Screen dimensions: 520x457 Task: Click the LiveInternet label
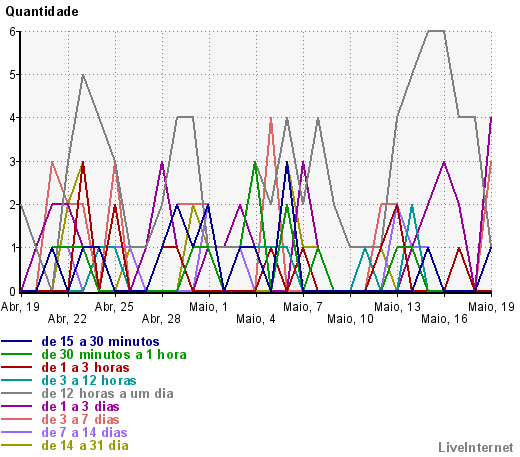pos(476,447)
